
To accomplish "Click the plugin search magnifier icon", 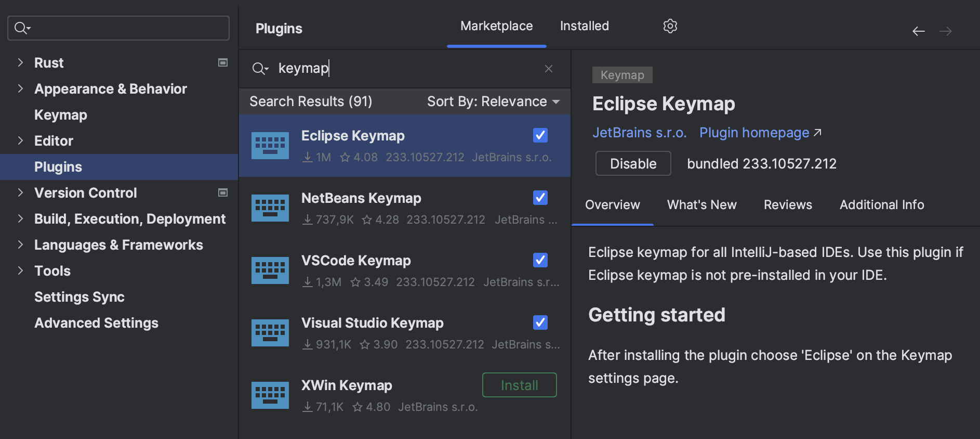I will click(259, 69).
